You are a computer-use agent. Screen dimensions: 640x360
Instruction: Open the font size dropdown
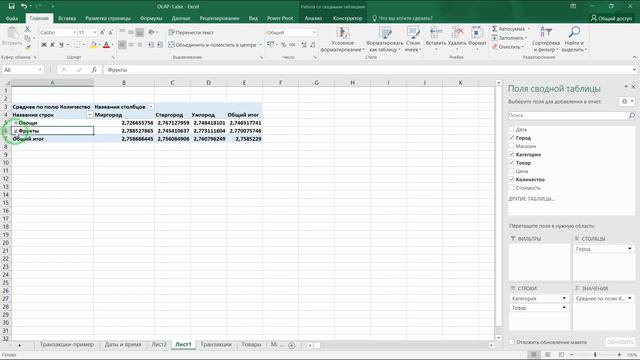coord(95,32)
